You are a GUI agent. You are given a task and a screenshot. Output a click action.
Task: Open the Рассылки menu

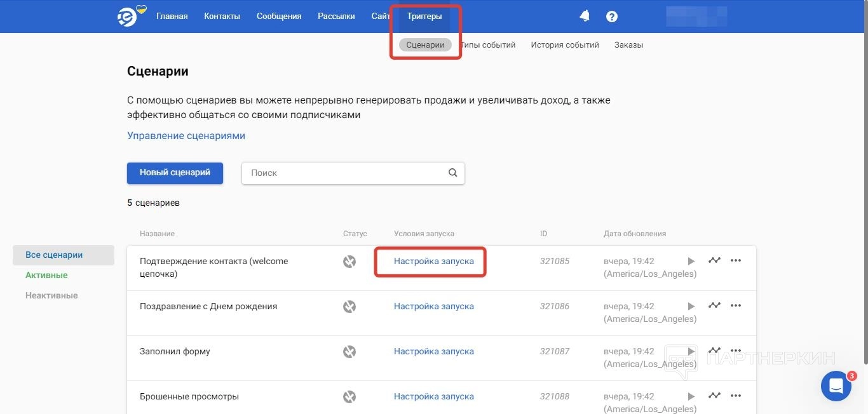click(x=336, y=17)
